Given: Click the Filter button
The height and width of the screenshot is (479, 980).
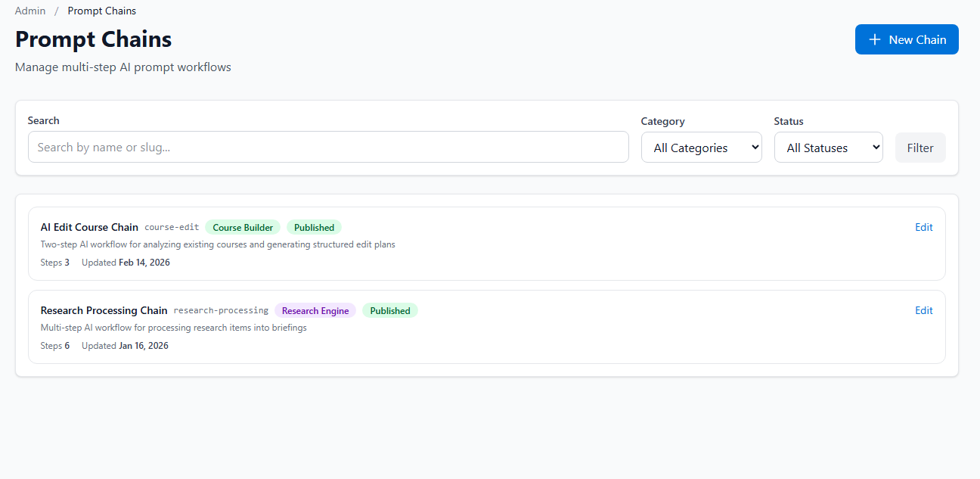Looking at the screenshot, I should [x=920, y=147].
